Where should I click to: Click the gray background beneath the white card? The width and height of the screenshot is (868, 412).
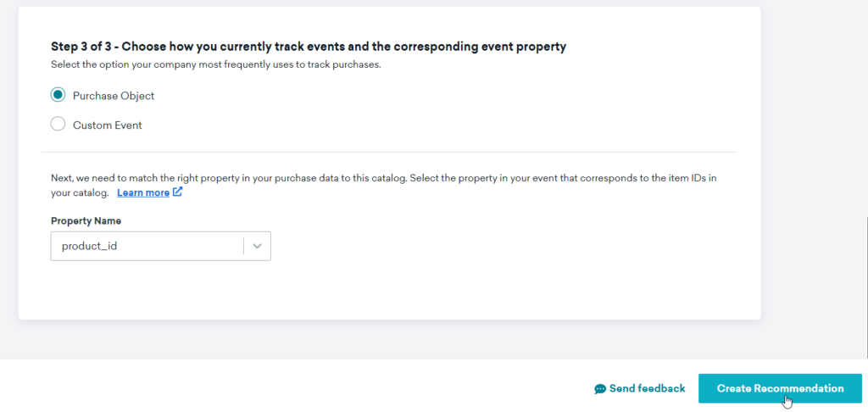click(389, 339)
